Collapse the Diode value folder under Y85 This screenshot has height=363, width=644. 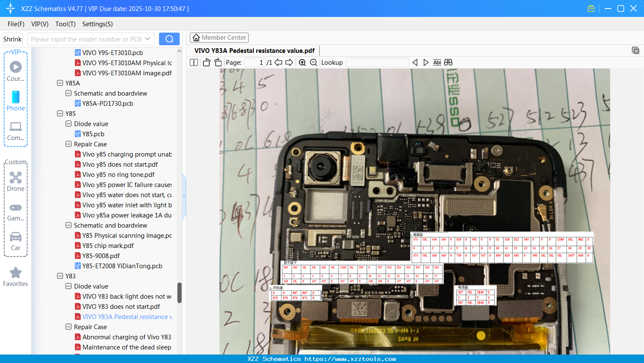[x=69, y=124]
